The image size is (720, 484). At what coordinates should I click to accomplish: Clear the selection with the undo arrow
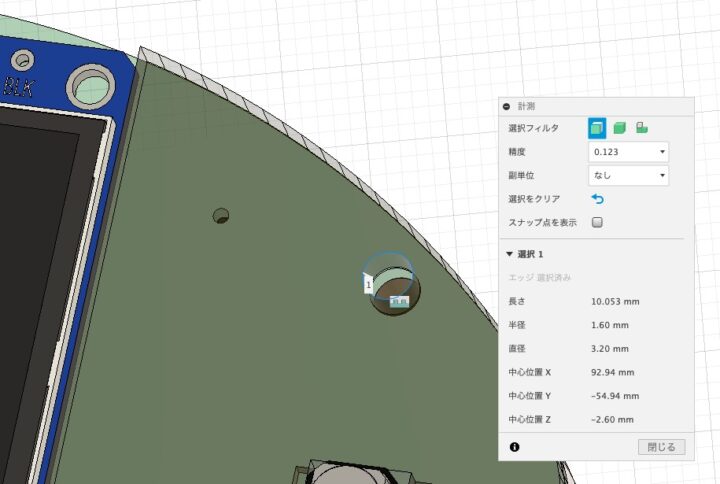[x=598, y=199]
